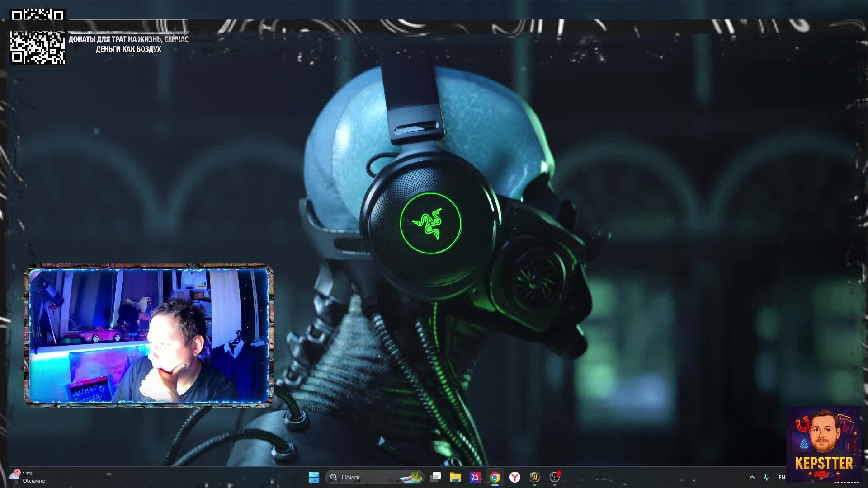Viewport: 868px width, 488px height.
Task: Click the donation QR code overlay
Action: [38, 47]
